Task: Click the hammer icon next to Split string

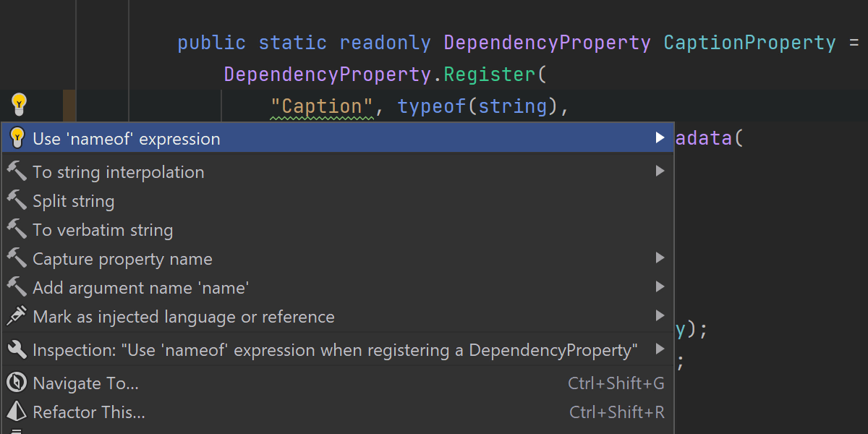Action: 17,201
